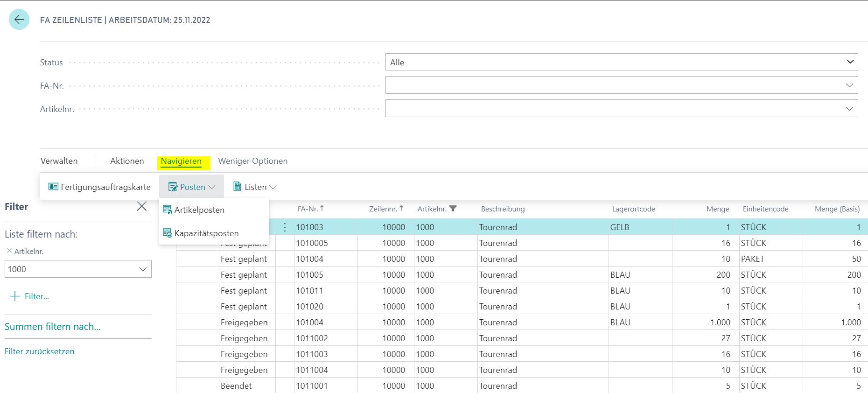Open the Verwalten tab

tap(59, 161)
